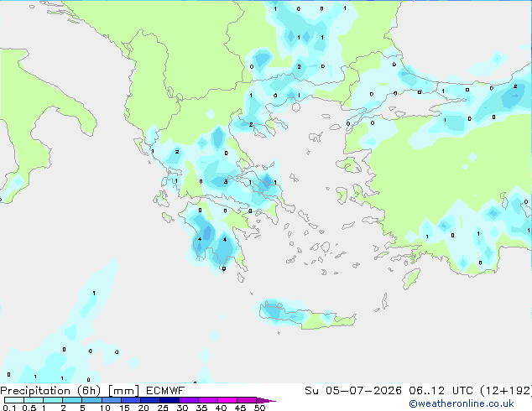Screen dimensions: 532x411
Task: Pick the legend swatch between 10 and 15
Action: 111,400
